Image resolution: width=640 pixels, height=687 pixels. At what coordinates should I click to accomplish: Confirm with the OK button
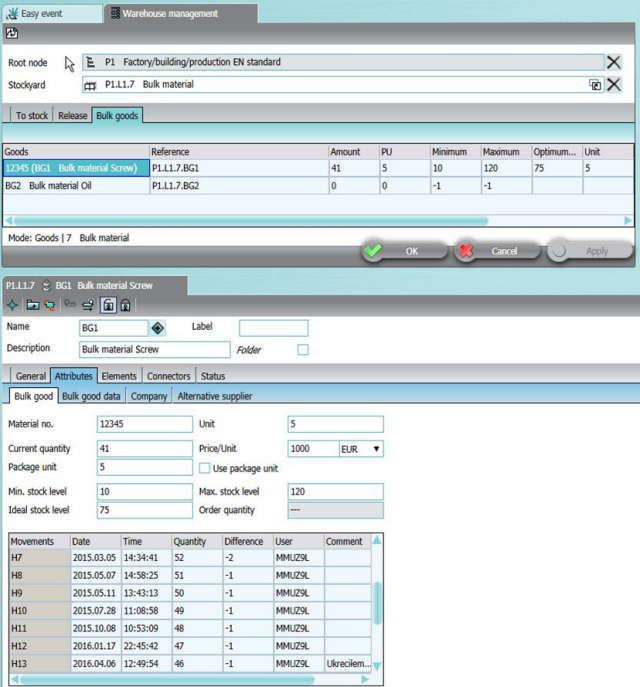[404, 251]
